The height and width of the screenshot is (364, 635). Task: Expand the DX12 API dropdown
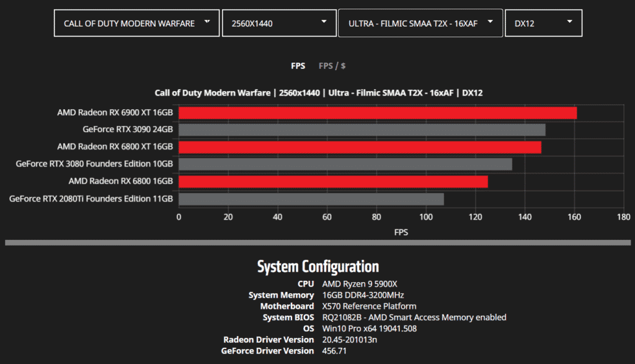coord(543,24)
